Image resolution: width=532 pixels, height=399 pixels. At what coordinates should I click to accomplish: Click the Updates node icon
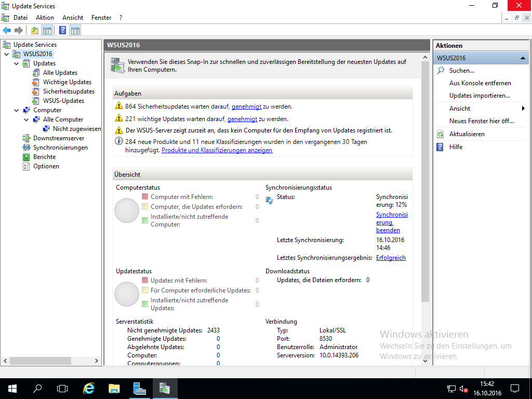point(26,63)
